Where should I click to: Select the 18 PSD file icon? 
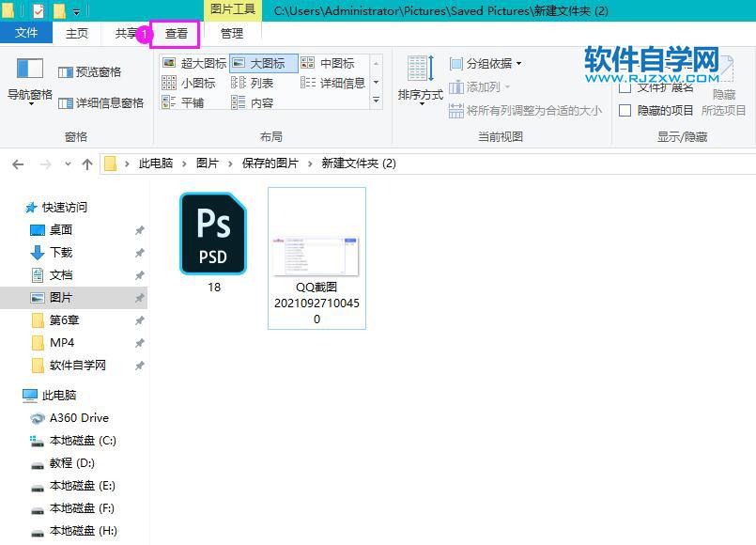point(213,235)
